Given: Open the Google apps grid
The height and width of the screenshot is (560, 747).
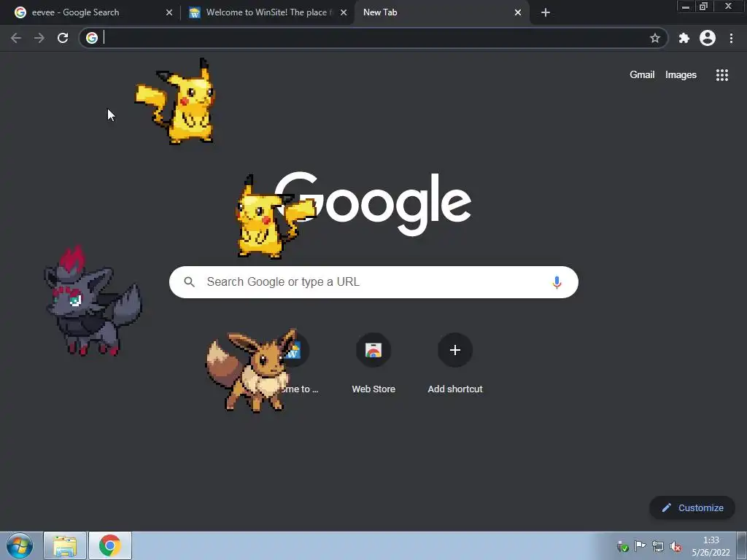Looking at the screenshot, I should click(x=721, y=75).
